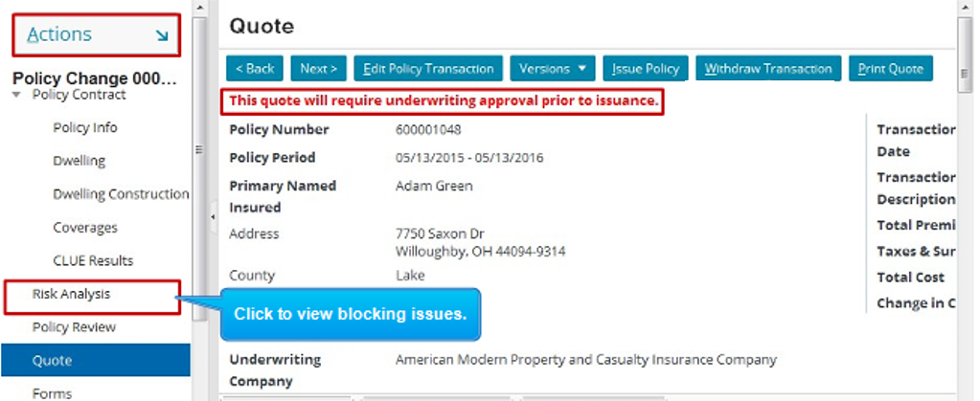
Task: Go to Policy Review
Action: pos(74,327)
